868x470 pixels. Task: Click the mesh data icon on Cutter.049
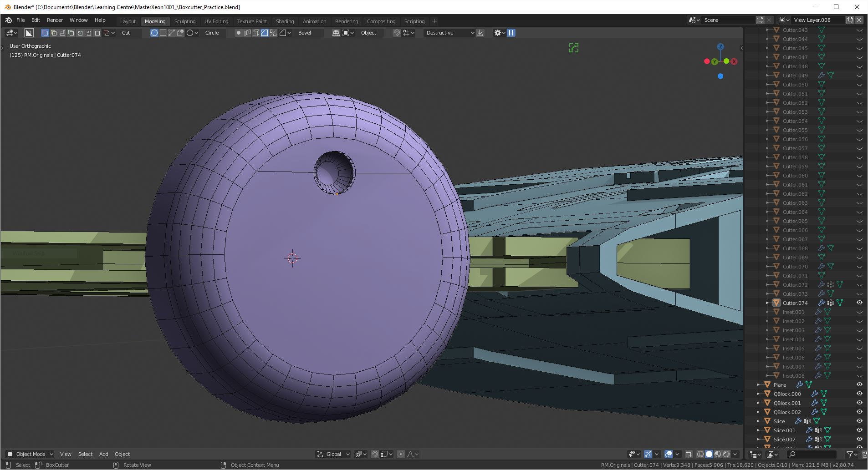click(x=831, y=75)
